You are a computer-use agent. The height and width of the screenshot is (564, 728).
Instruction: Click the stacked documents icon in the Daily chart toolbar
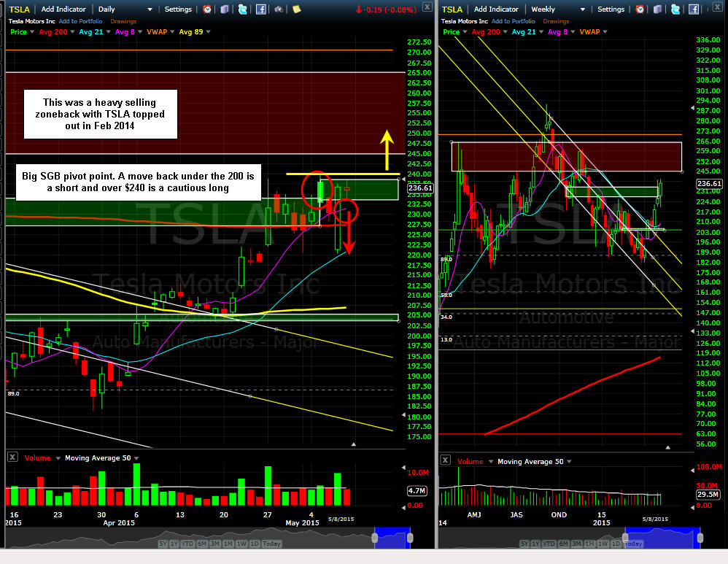tap(225, 9)
